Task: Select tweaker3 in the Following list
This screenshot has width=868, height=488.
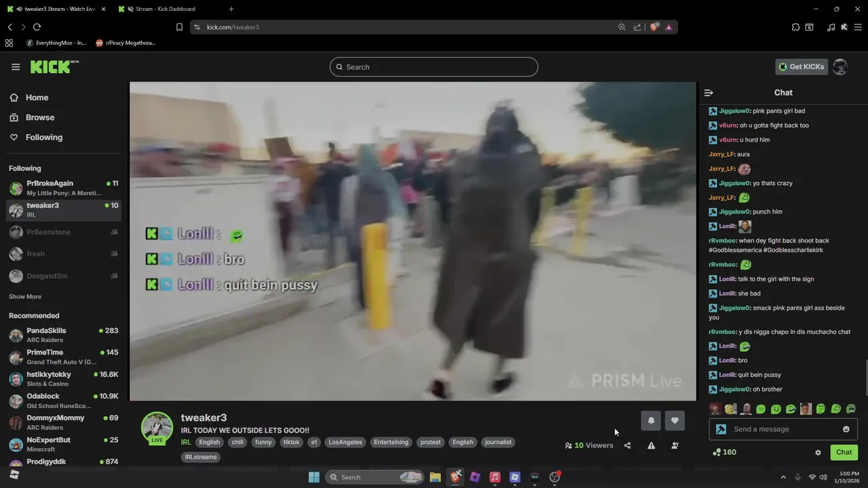Action: [x=64, y=209]
